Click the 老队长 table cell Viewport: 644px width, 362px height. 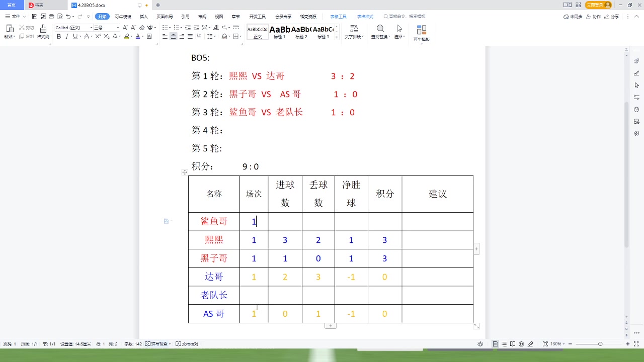pyautogui.click(x=214, y=295)
